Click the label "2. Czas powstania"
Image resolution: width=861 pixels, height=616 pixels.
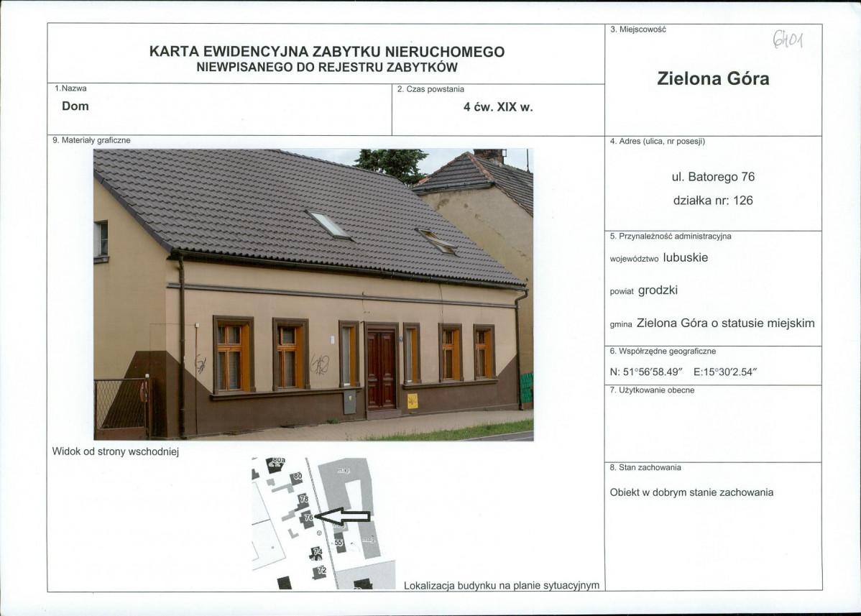[x=430, y=89]
